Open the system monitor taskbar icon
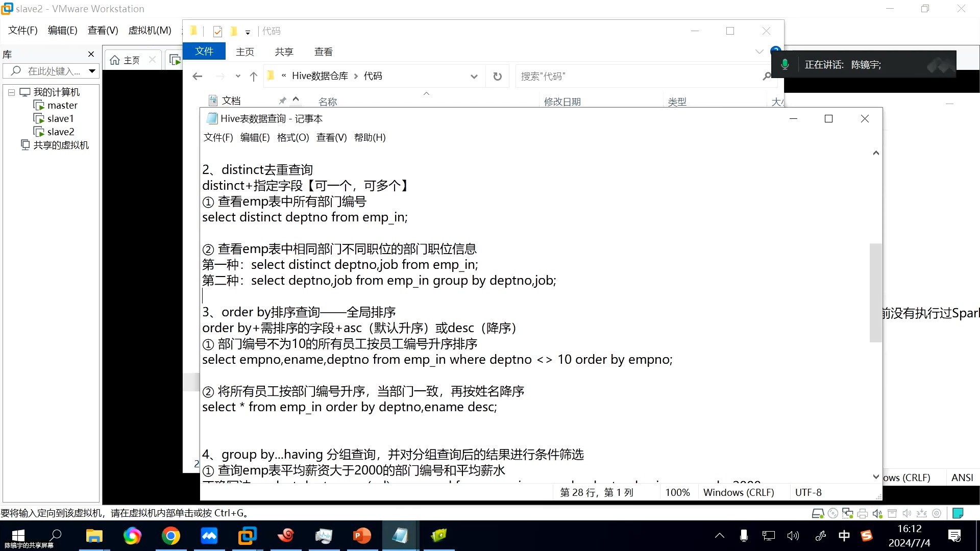Screen dimensions: 980x551 coord(324,536)
